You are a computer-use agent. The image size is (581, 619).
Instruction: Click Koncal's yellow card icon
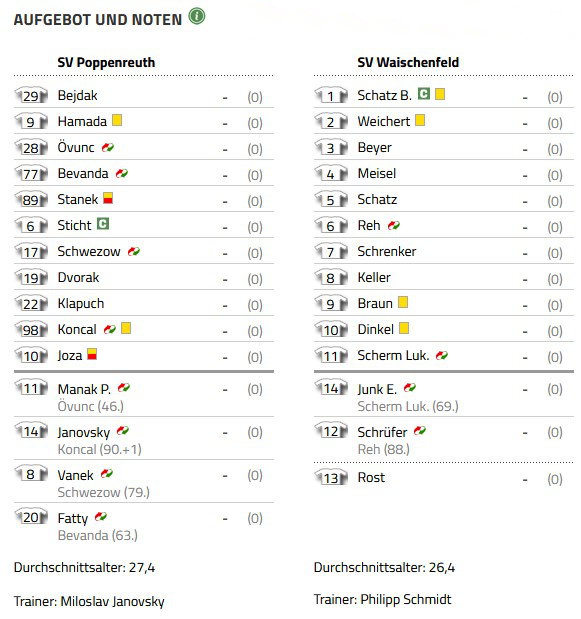pyautogui.click(x=126, y=328)
